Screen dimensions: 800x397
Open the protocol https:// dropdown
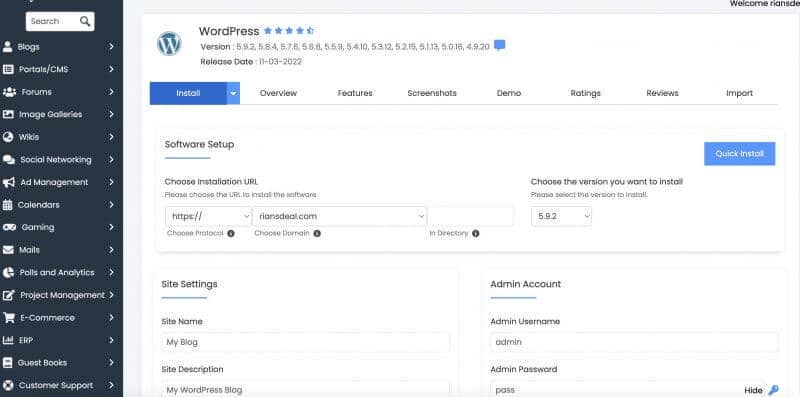(208, 216)
